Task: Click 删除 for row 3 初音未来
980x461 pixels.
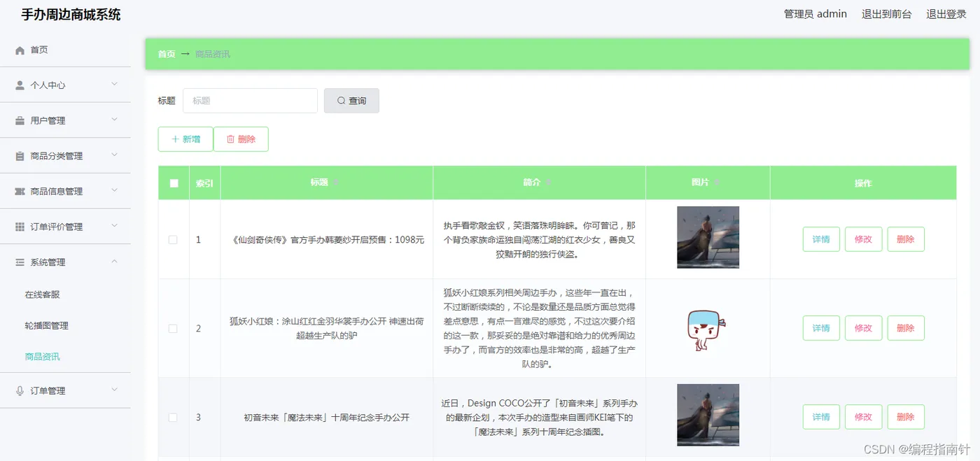Action: click(906, 417)
